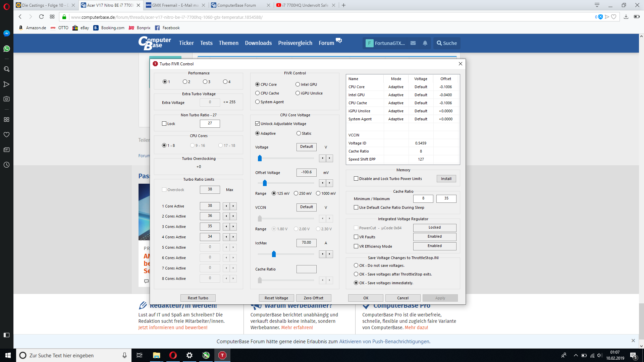Screen dimensions: 644x362
Task: Enable Disable and Lock Turbo Power Limits
Action: tap(356, 179)
